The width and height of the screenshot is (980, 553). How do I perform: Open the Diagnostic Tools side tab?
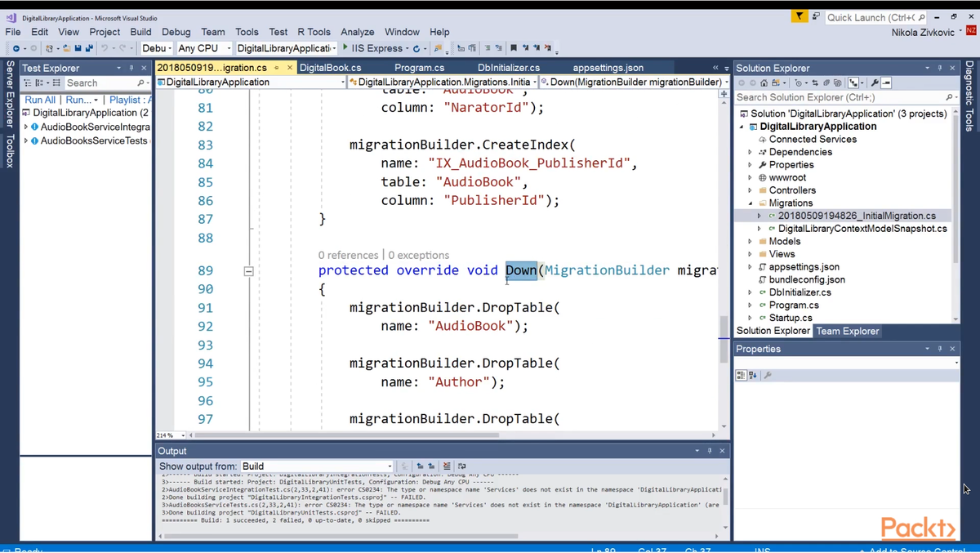(x=969, y=96)
